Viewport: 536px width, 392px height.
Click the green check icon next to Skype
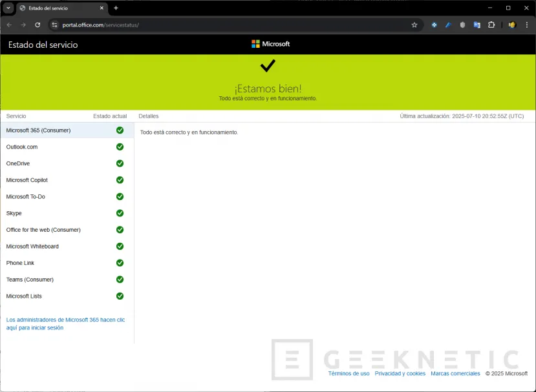(120, 213)
